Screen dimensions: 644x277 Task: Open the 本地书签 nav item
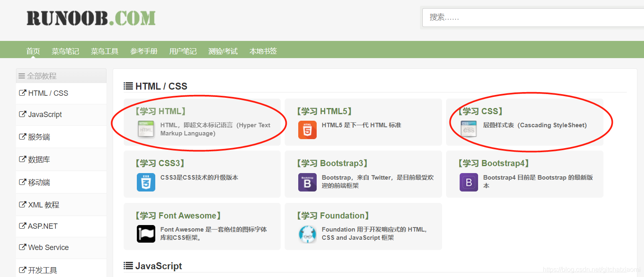263,51
